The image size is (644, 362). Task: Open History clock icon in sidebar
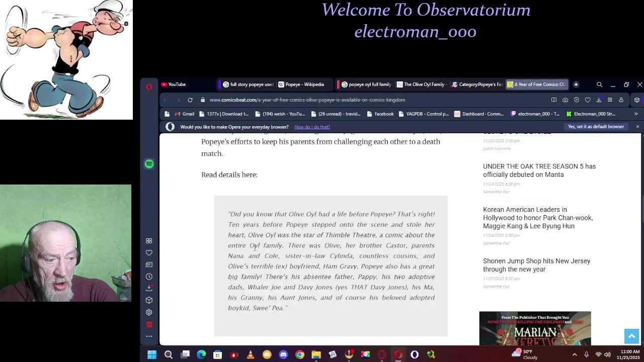(149, 277)
